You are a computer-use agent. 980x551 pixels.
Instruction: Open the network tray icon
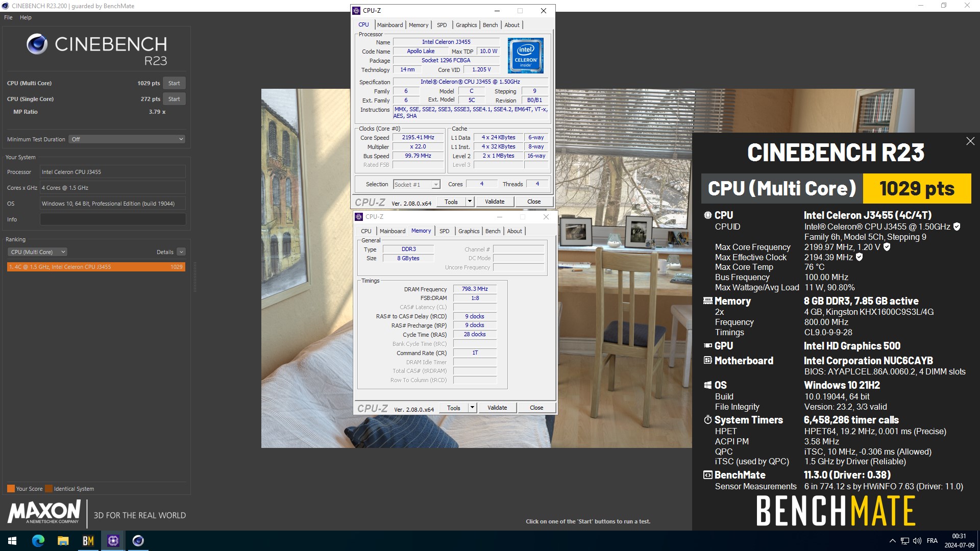click(x=904, y=541)
